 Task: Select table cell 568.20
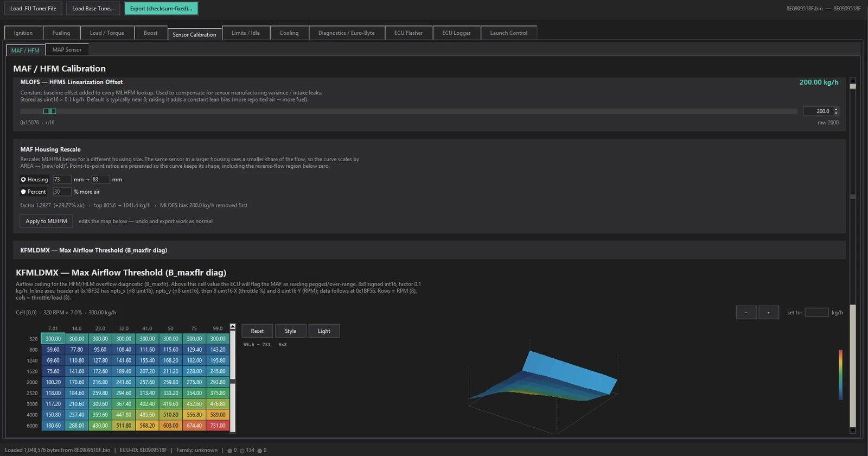(x=147, y=426)
